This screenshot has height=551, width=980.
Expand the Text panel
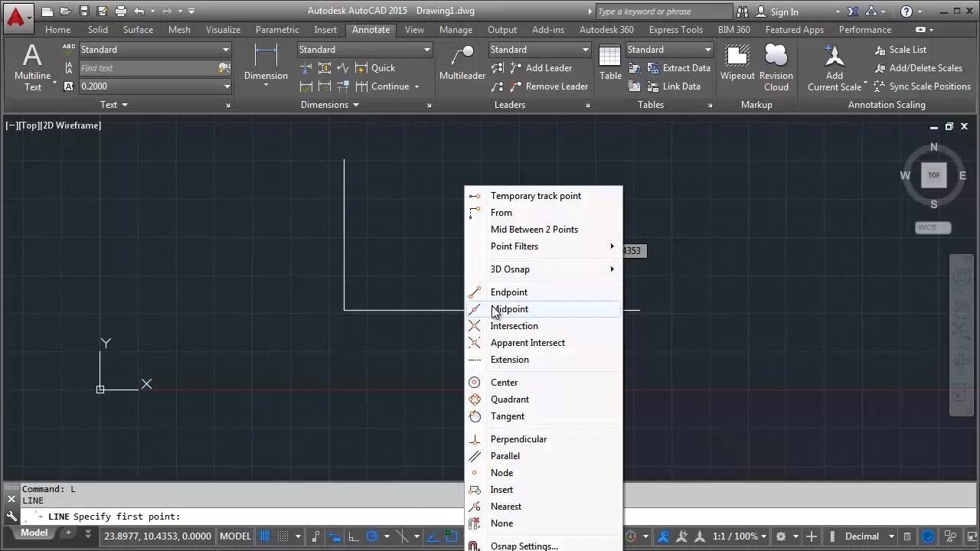click(113, 105)
